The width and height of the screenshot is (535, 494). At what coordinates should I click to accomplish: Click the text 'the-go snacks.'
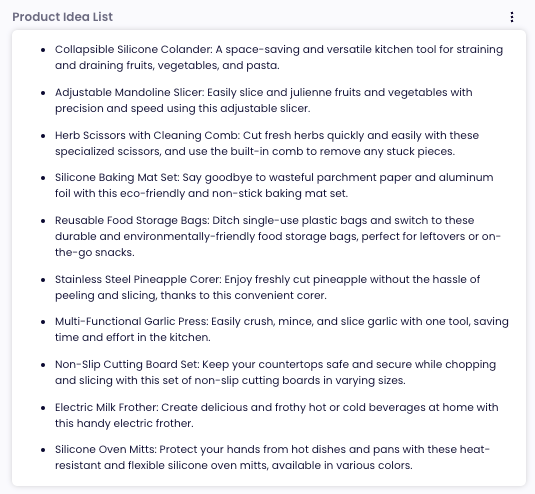95,252
